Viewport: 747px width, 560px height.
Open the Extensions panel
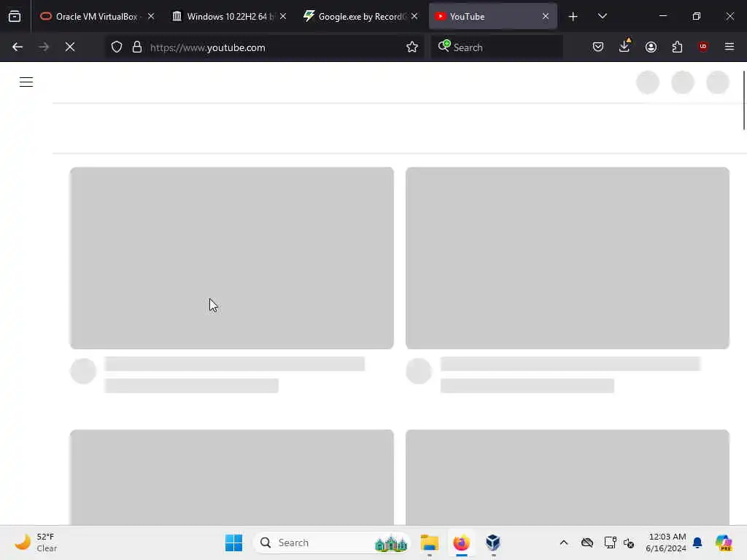click(677, 47)
